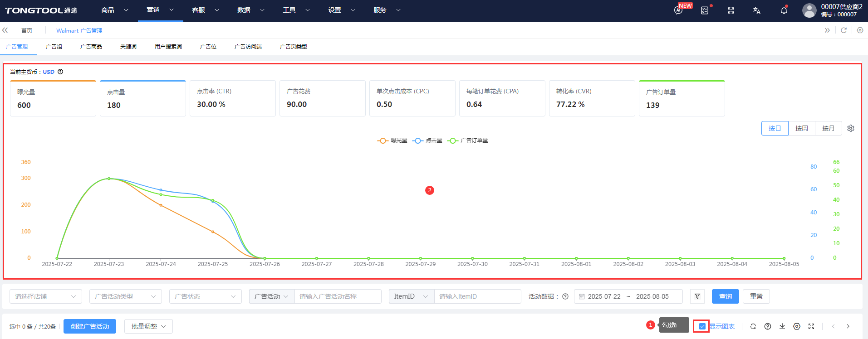Click the task checklist icon in header
The width and height of the screenshot is (868, 339).
click(705, 10)
